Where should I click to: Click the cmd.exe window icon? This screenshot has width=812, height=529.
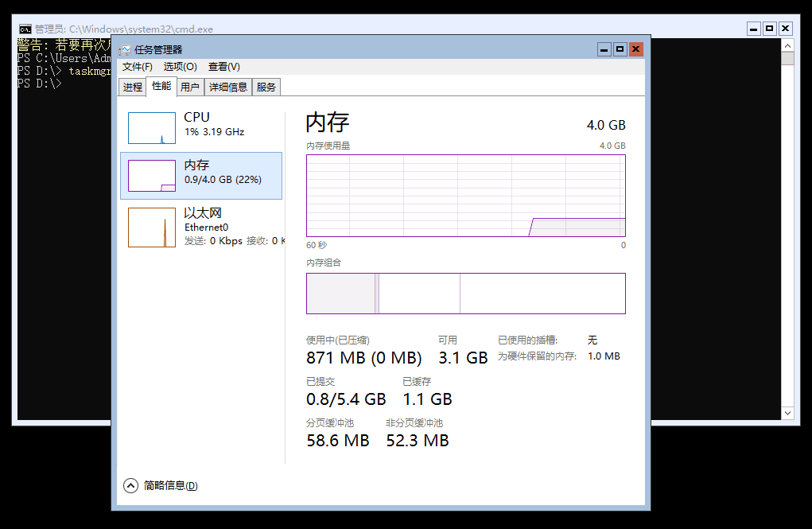coord(25,28)
